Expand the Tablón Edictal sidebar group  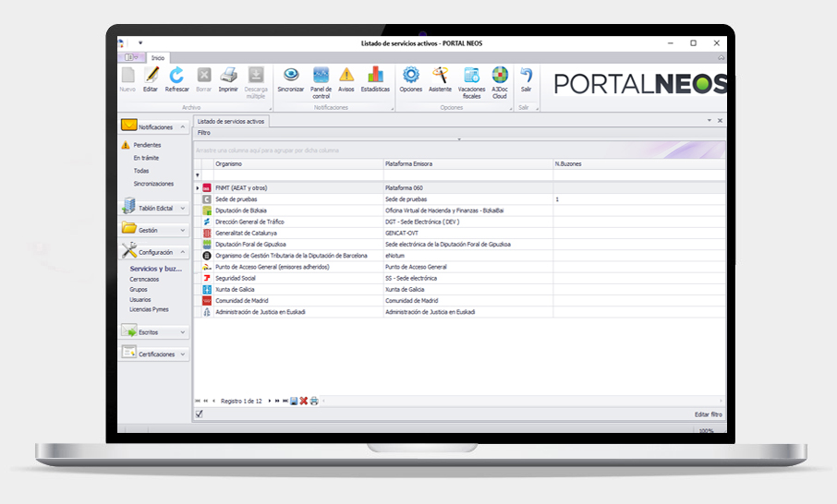pos(183,207)
